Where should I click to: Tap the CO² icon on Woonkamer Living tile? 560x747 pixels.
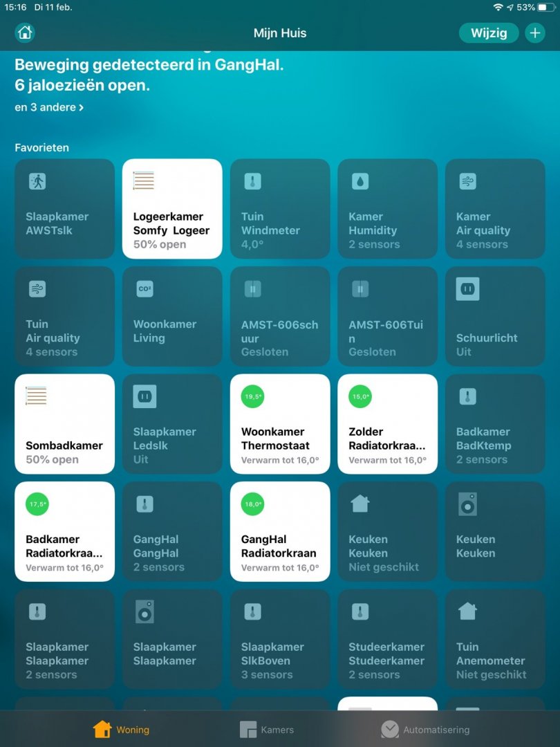144,288
